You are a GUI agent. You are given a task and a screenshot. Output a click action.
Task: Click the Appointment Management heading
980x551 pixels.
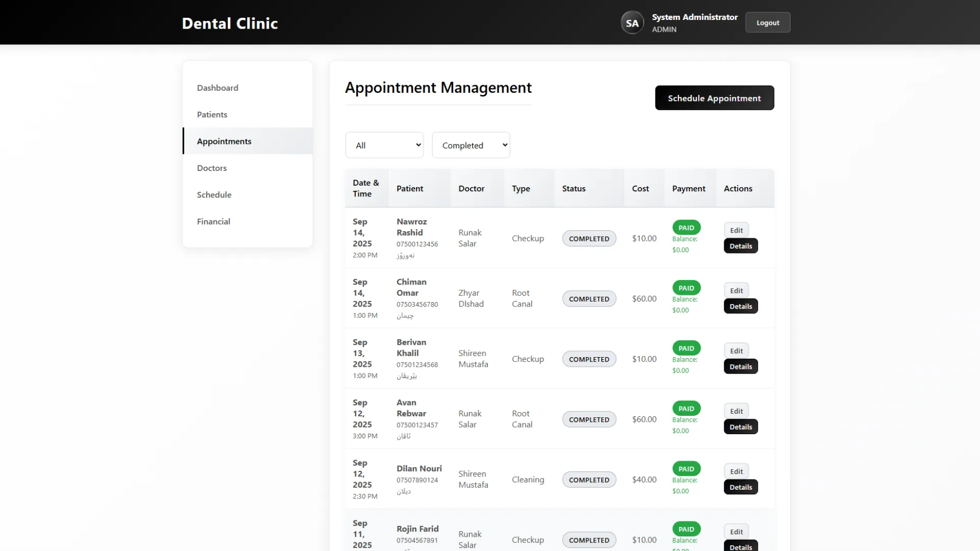coord(438,87)
